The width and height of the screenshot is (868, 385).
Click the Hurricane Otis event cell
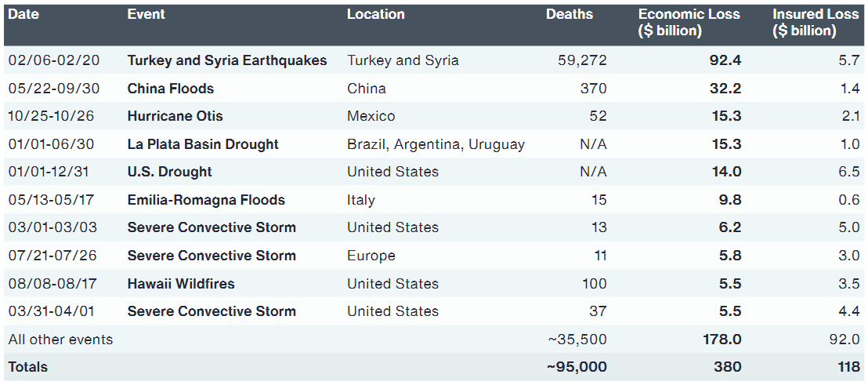pyautogui.click(x=175, y=116)
